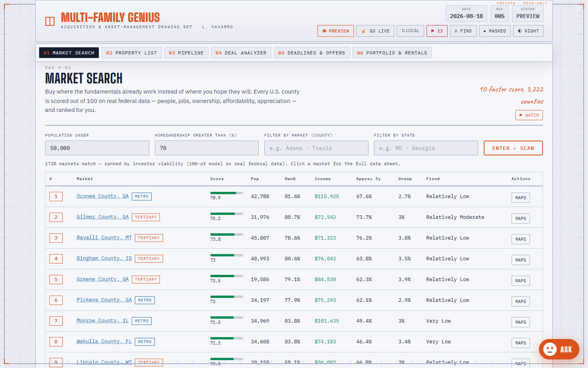Focus Homeownership Greater Than field
The height and width of the screenshot is (368, 588).
pos(207,148)
